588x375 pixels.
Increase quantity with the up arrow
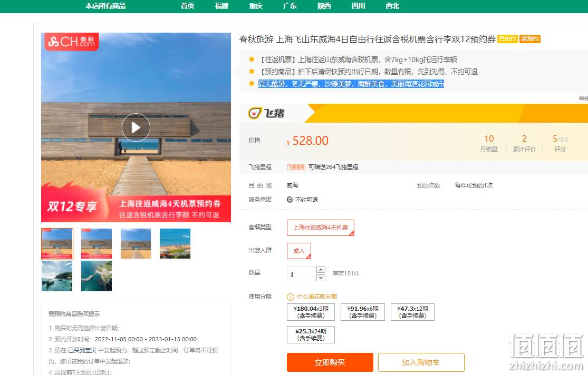tap(321, 270)
